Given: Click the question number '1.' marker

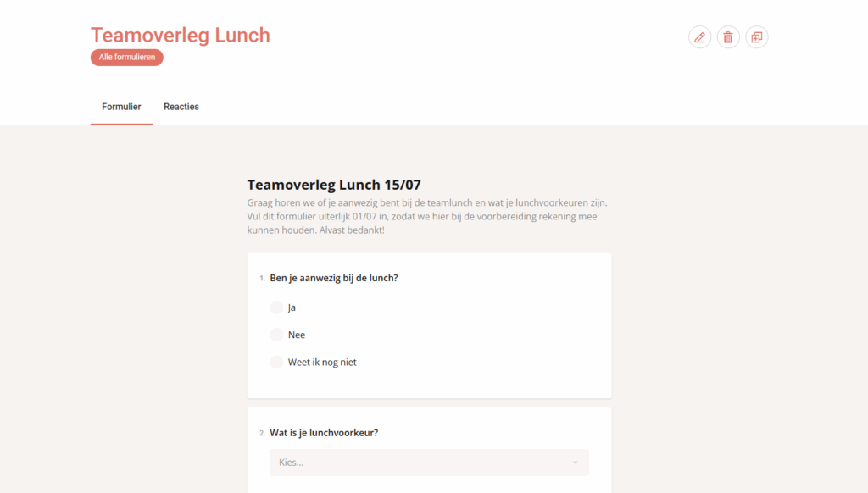Looking at the screenshot, I should tap(262, 279).
